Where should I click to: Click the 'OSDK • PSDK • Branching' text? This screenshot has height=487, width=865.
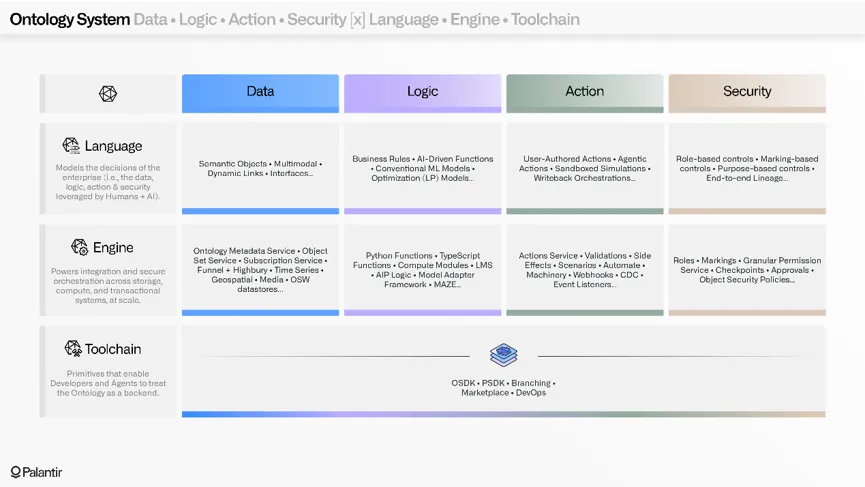[504, 388]
